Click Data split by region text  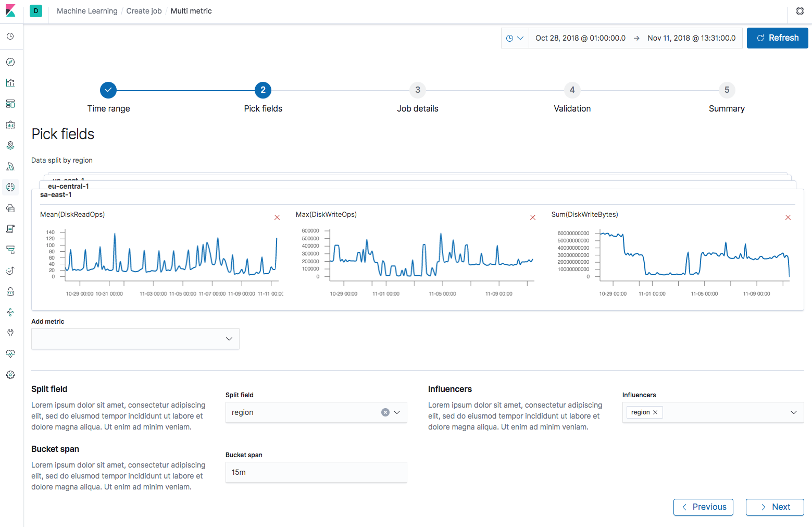62,160
